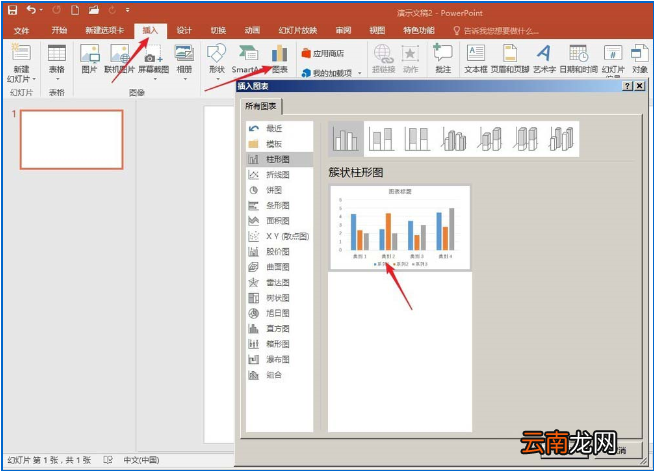Select 股价图 chart category
The image size is (654, 471).
(x=279, y=252)
